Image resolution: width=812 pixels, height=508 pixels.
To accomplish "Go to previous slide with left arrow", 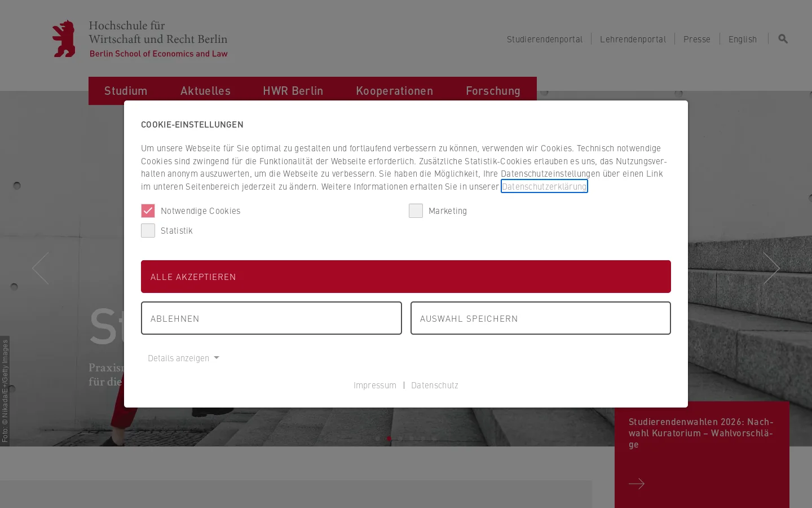I will point(41,268).
